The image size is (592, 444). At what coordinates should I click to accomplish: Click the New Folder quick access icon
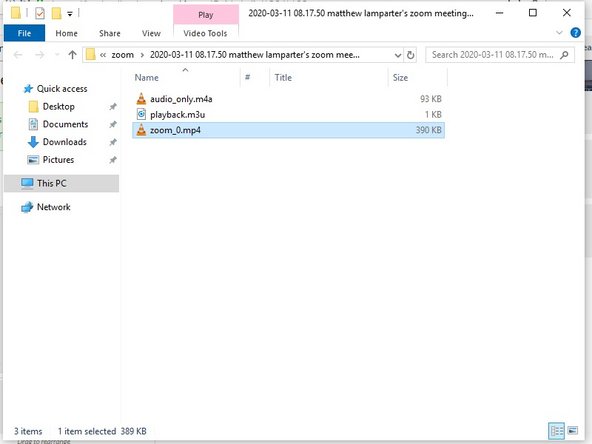click(56, 14)
